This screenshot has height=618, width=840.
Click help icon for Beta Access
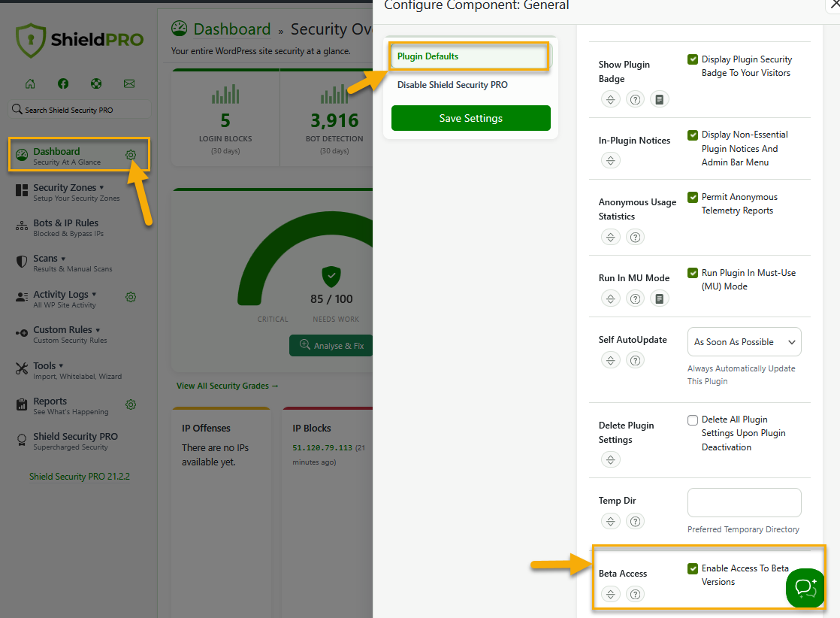tap(635, 594)
